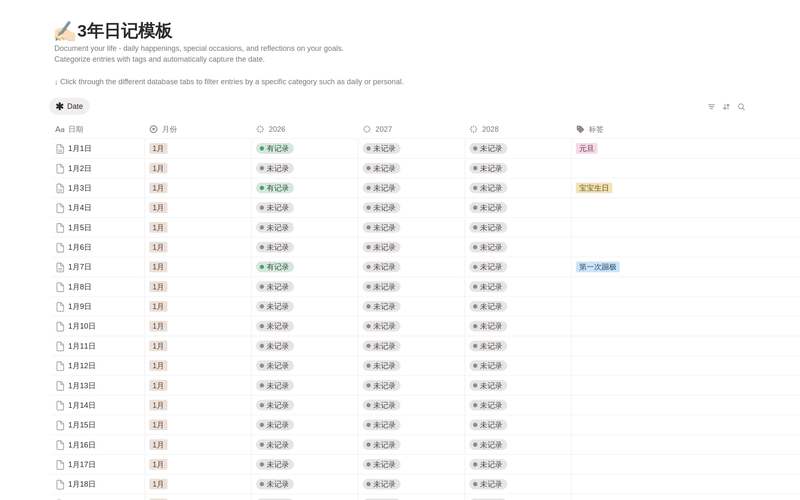Click the 2027 未记录 status for 1月7日
This screenshot has height=500, width=800.
pyautogui.click(x=381, y=267)
